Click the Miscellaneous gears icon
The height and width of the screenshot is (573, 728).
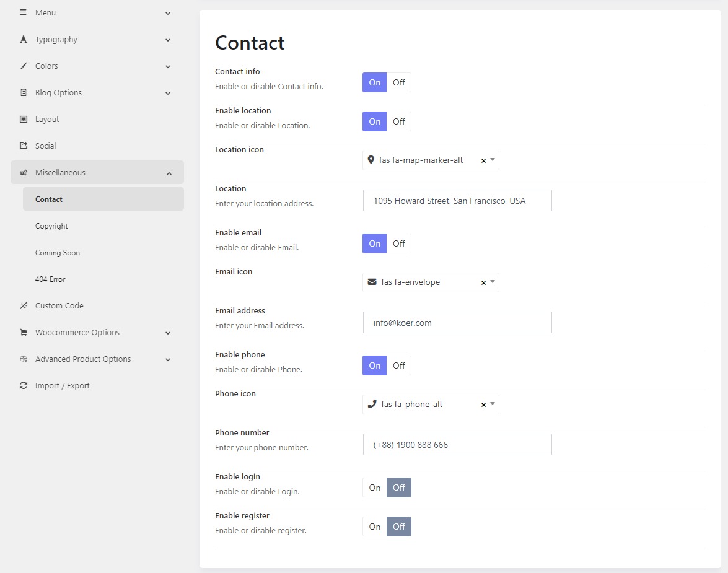click(23, 173)
